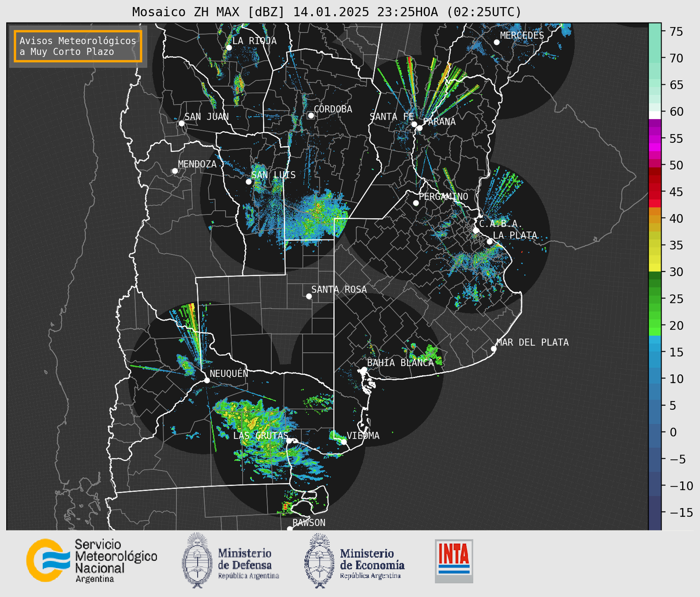This screenshot has height=597, width=700.
Task: Click the red 45 dBZ colorbar band
Action: tap(655, 192)
